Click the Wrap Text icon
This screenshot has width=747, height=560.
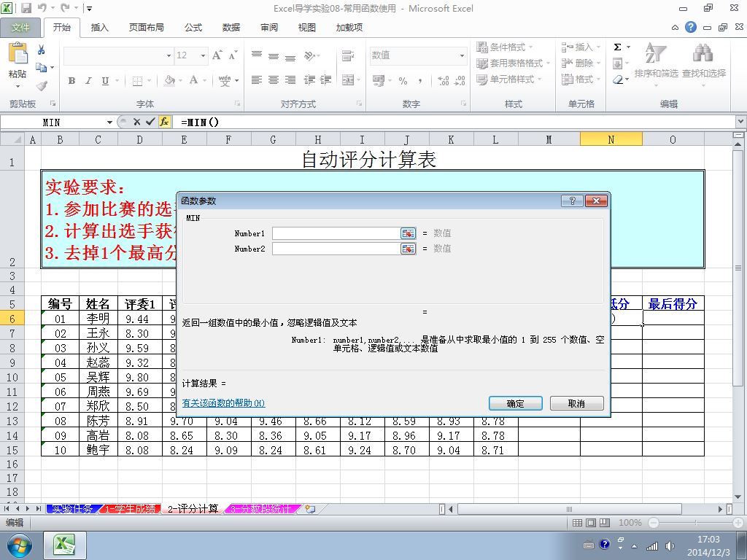click(348, 55)
